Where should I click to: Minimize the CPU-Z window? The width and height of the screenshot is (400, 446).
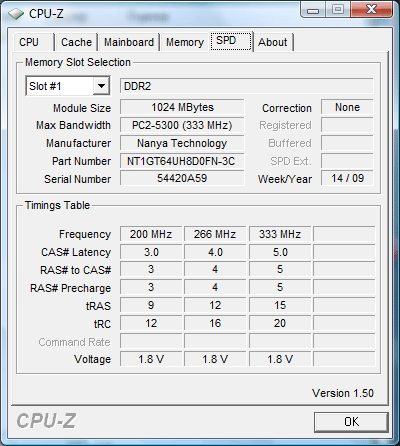[x=312, y=10]
